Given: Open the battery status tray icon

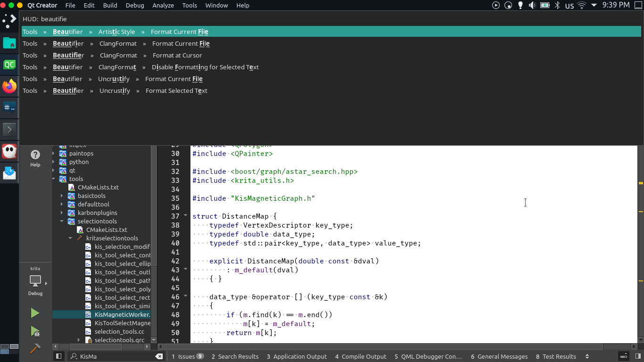Looking at the screenshot, I should point(545,5).
